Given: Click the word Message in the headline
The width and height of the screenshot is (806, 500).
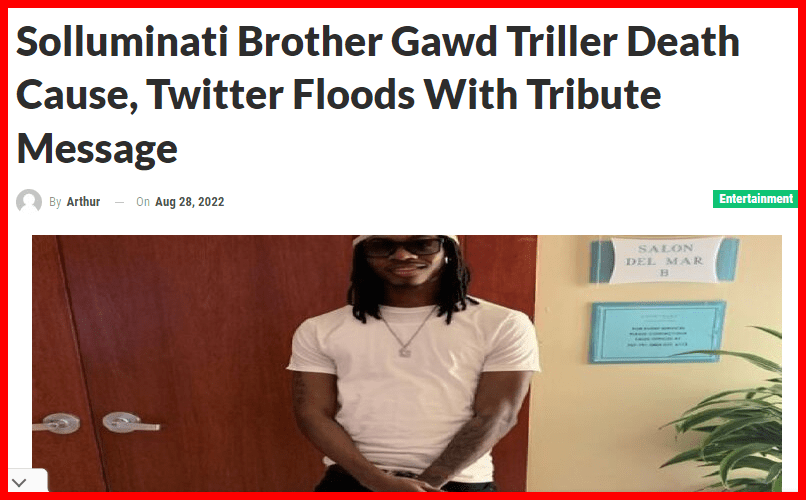Looking at the screenshot, I should tap(97, 149).
